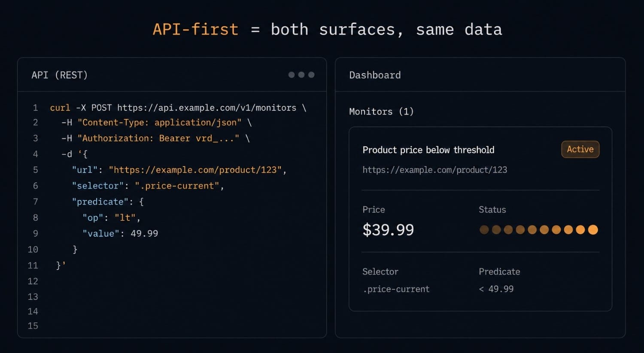Image resolution: width=644 pixels, height=353 pixels.
Task: Click the -d '{ line 4
Action: click(74, 154)
